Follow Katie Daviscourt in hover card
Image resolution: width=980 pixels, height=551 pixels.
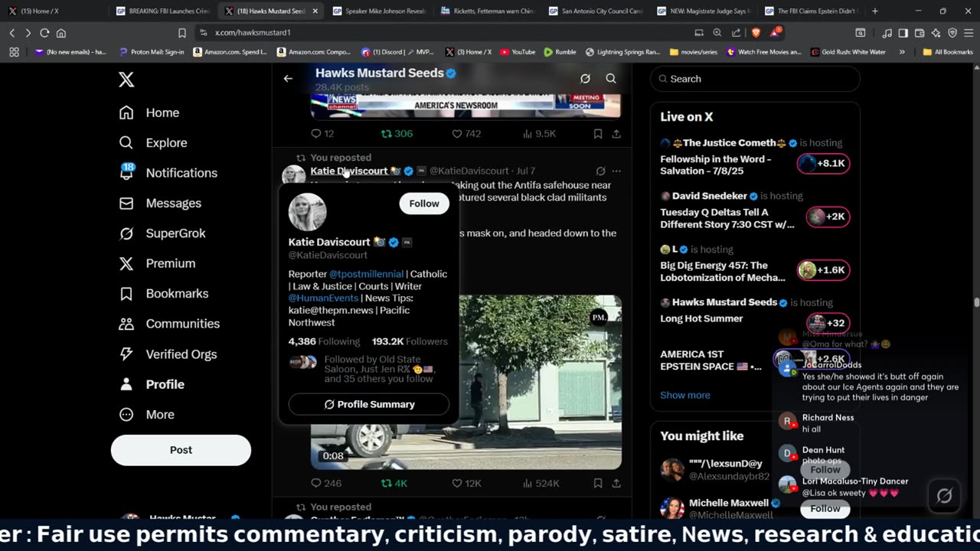pos(424,204)
